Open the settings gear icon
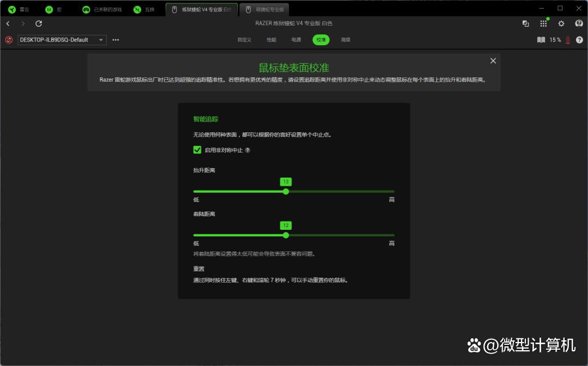Image resolution: width=588 pixels, height=366 pixels. (x=561, y=23)
